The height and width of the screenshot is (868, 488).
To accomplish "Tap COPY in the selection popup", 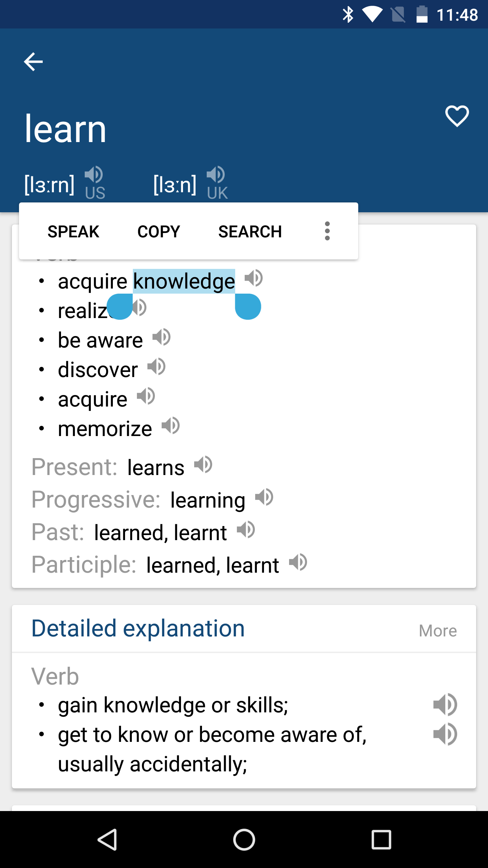I will point(159,232).
